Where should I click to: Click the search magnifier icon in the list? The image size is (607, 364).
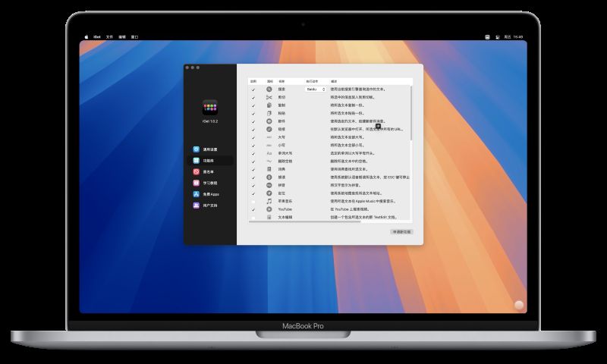(x=269, y=89)
